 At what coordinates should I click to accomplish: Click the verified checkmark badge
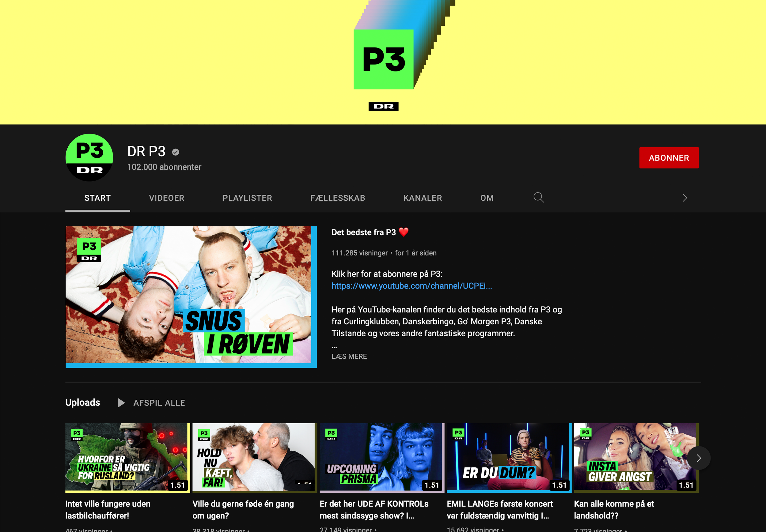pos(175,152)
